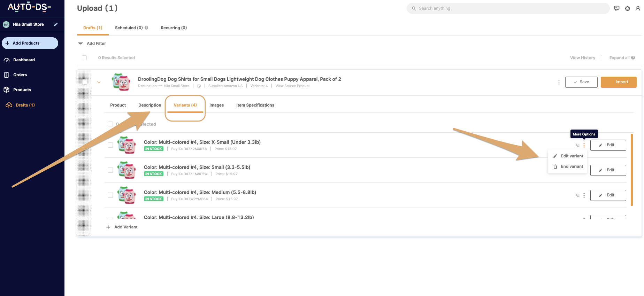Screen dimensions: 644x296
Task: Select the DroolingDog product checkbox
Action: [84, 82]
